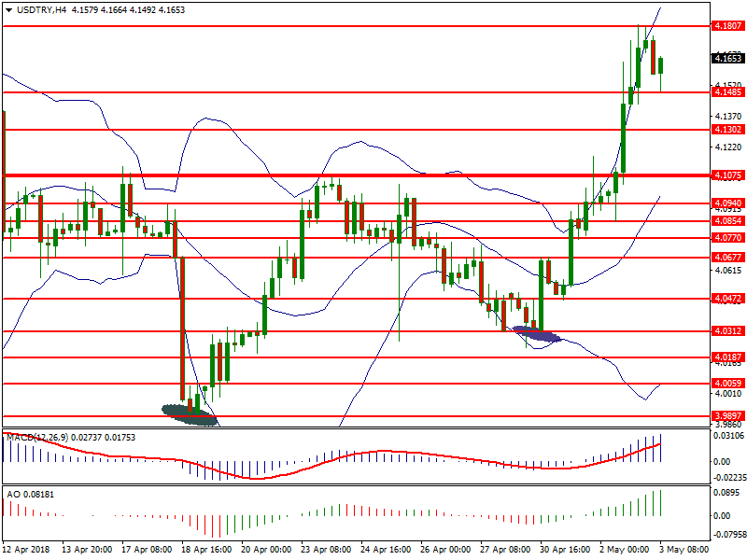Select the 4.1075 price label
The image size is (747, 560).
(x=726, y=175)
